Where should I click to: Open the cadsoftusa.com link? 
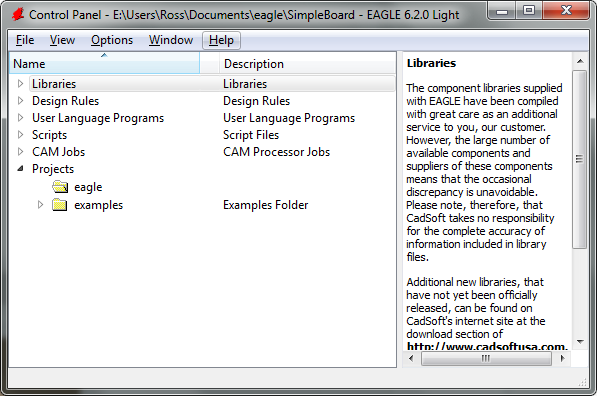tap(487, 346)
